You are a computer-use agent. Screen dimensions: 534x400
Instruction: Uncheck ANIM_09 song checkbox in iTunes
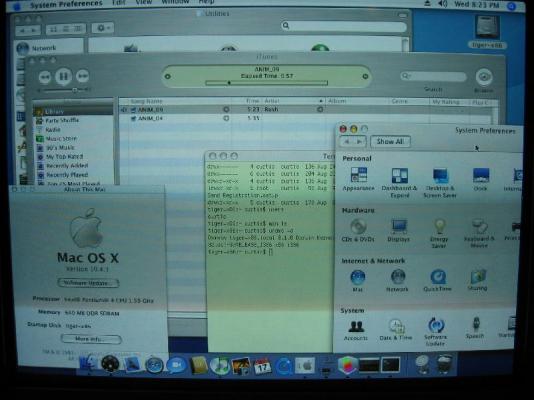(134, 110)
